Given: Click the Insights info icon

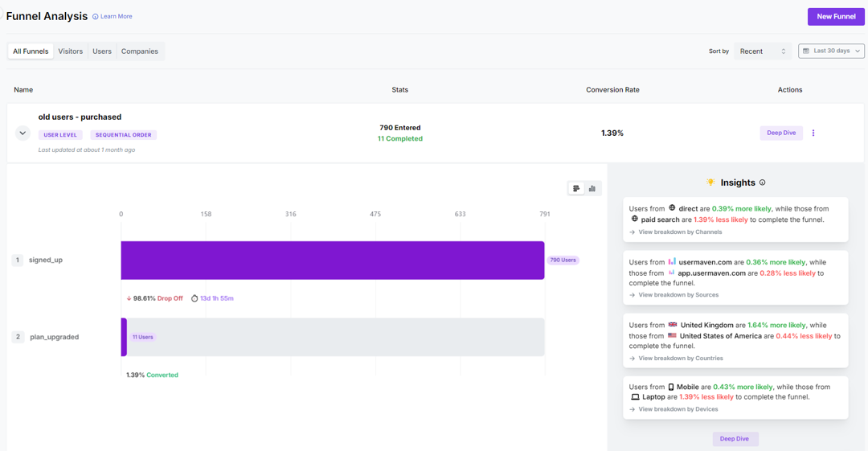Looking at the screenshot, I should click(762, 182).
